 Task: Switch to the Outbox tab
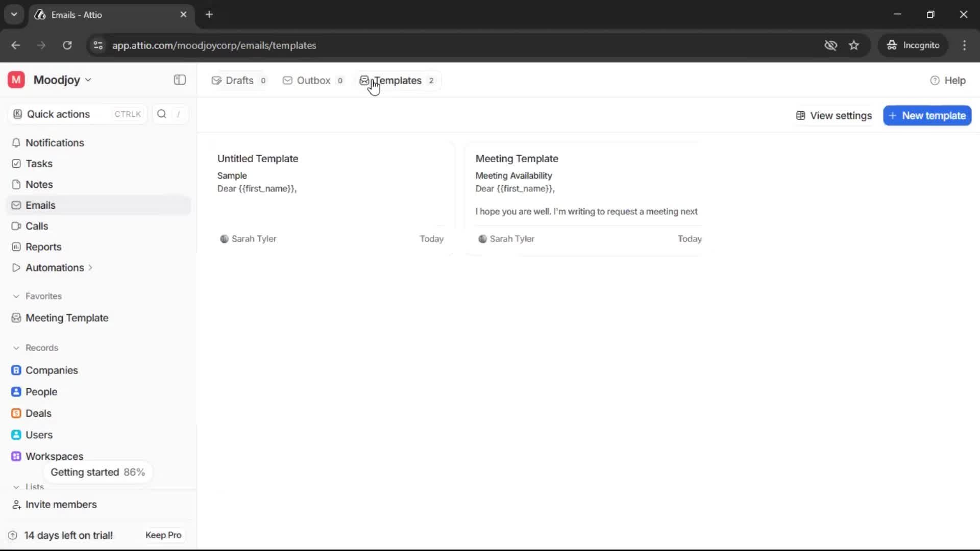tap(312, 81)
